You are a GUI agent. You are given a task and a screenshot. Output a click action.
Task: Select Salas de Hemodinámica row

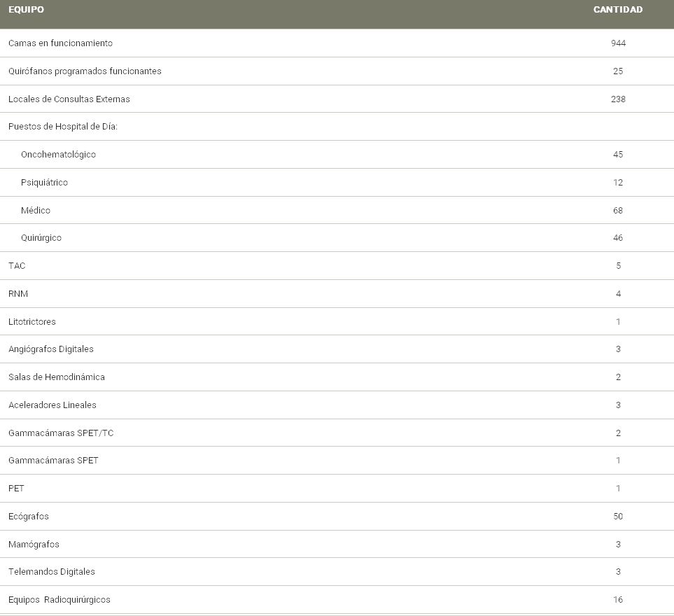tap(57, 377)
